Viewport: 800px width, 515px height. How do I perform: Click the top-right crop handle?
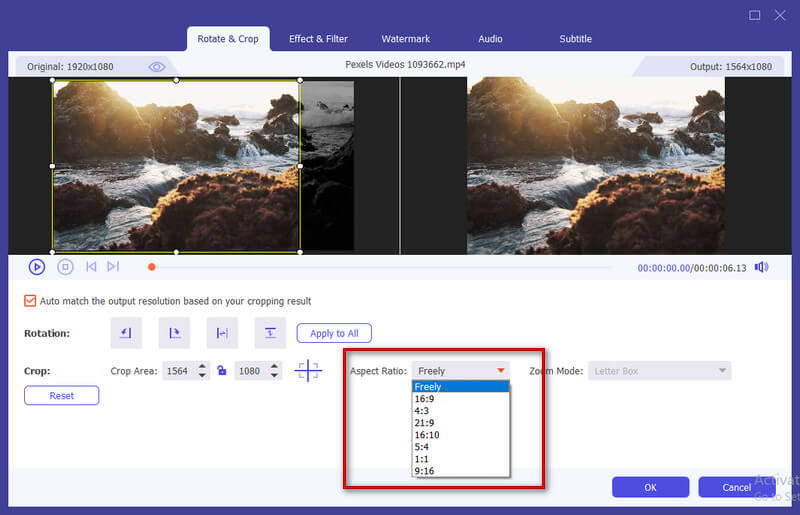(x=300, y=80)
